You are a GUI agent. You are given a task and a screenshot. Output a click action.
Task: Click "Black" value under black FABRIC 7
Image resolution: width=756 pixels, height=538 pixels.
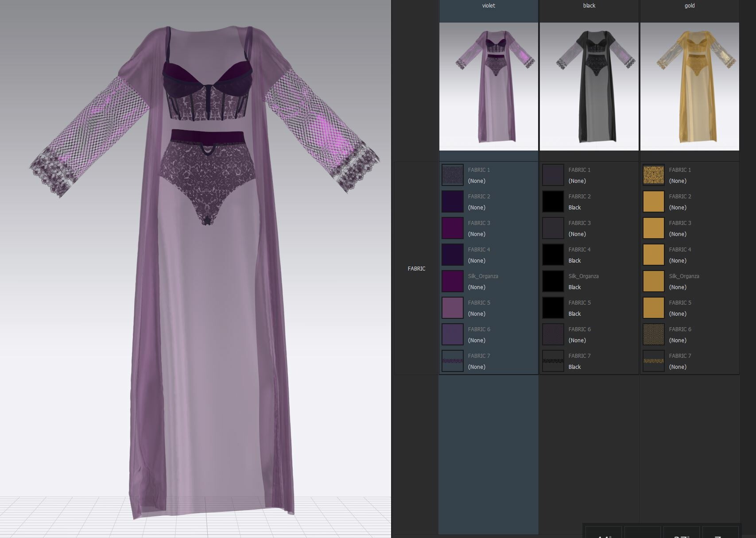click(x=574, y=367)
